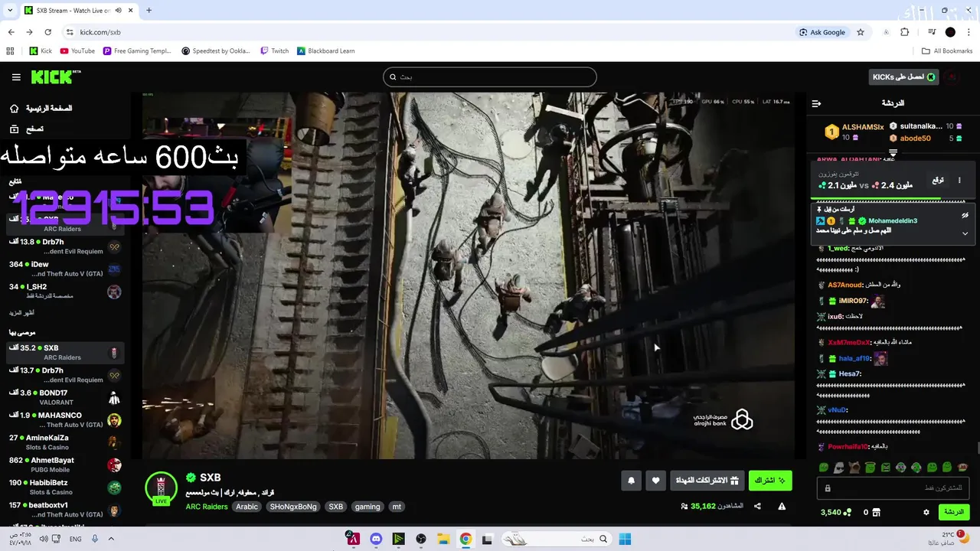Open Chrome tab search dropdown
This screenshot has width=980, height=551.
10,11
